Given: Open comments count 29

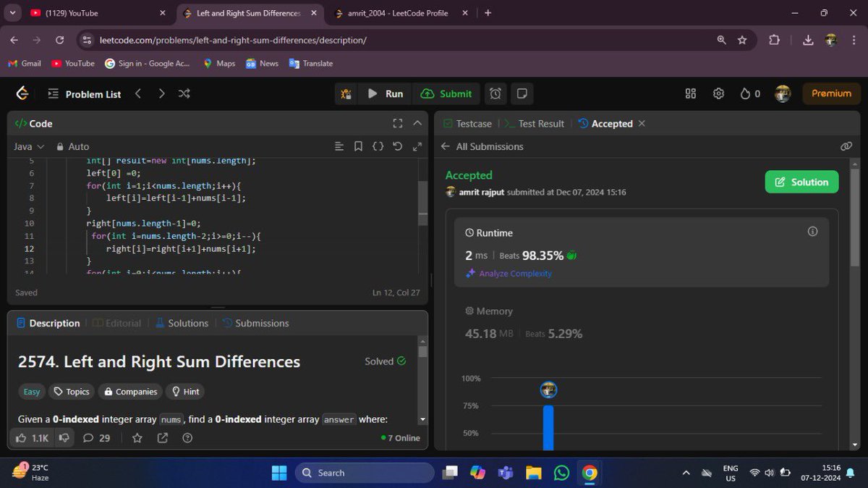Looking at the screenshot, I should pyautogui.click(x=97, y=438).
